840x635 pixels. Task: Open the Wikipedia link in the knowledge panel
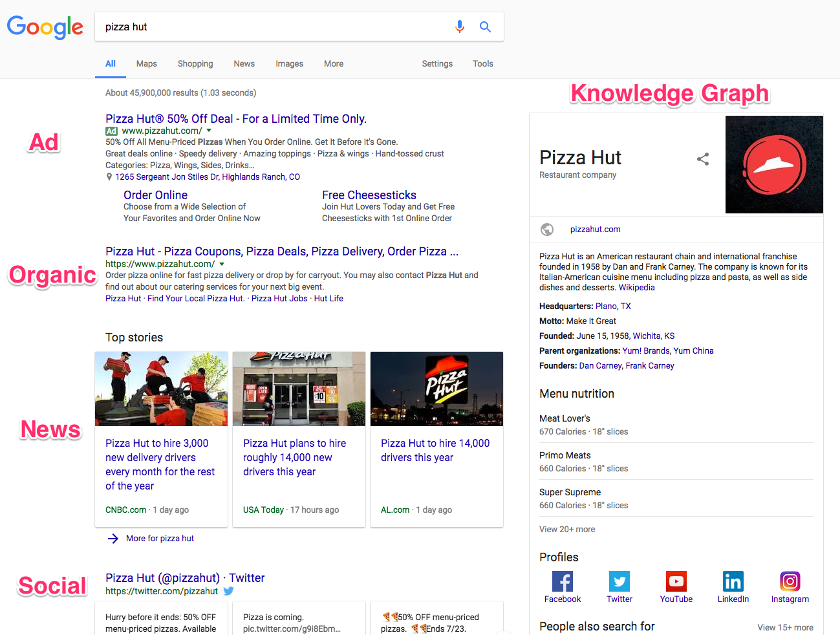(636, 287)
